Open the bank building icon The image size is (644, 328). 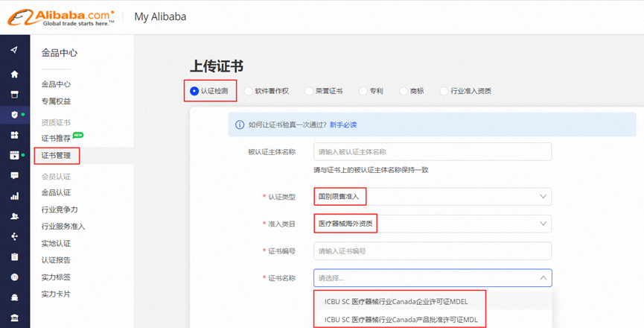14,318
